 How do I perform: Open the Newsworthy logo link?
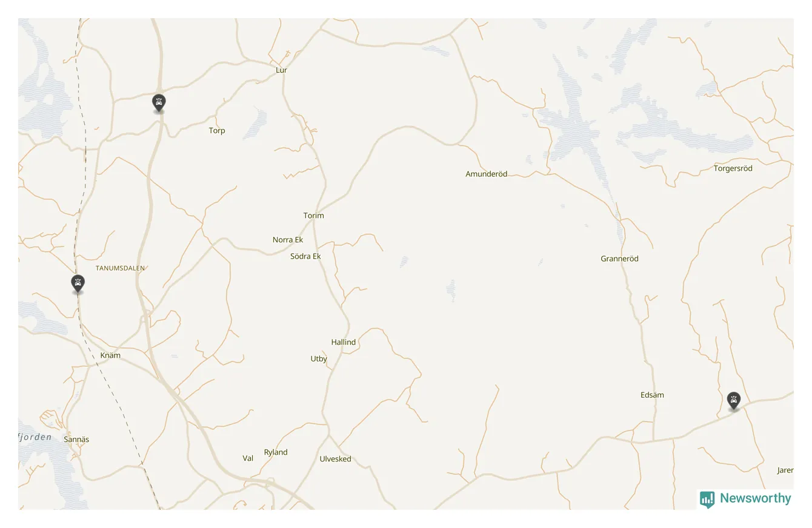(745, 499)
